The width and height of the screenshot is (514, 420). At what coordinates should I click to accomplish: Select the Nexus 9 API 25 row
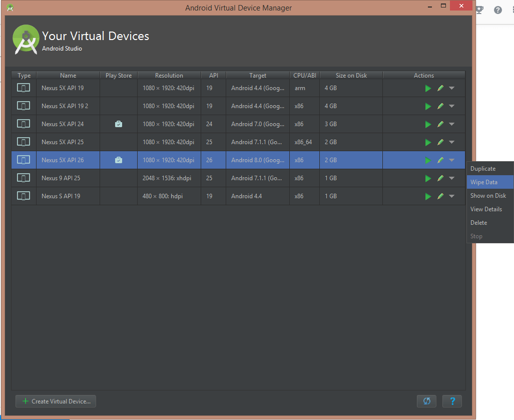[150, 178]
